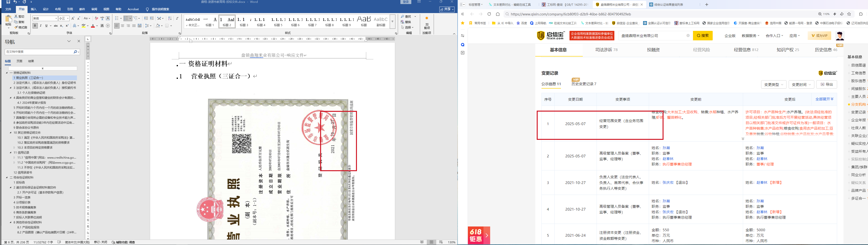
Task: Click the 共享 share button in Word
Action: 447,9
